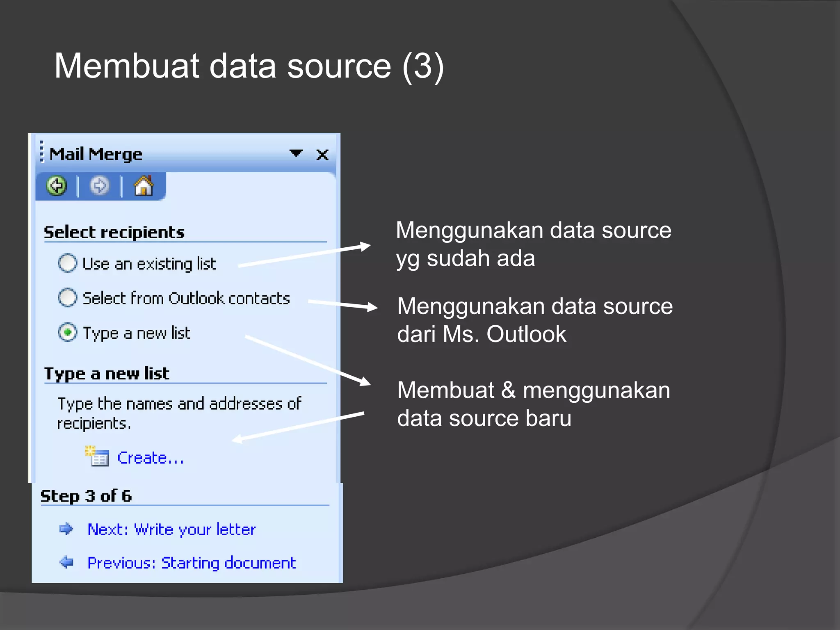Select 'Type a new list' radio button
Screen dimensions: 840x630
pos(67,332)
